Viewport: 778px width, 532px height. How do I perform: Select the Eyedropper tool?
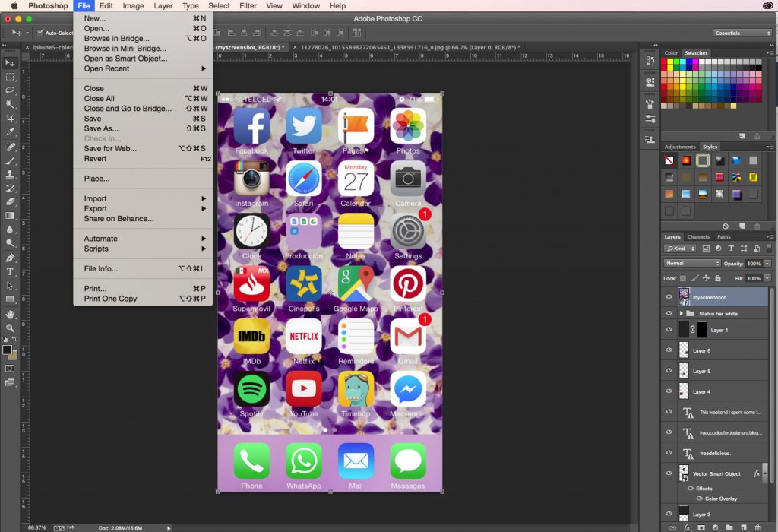[x=10, y=132]
